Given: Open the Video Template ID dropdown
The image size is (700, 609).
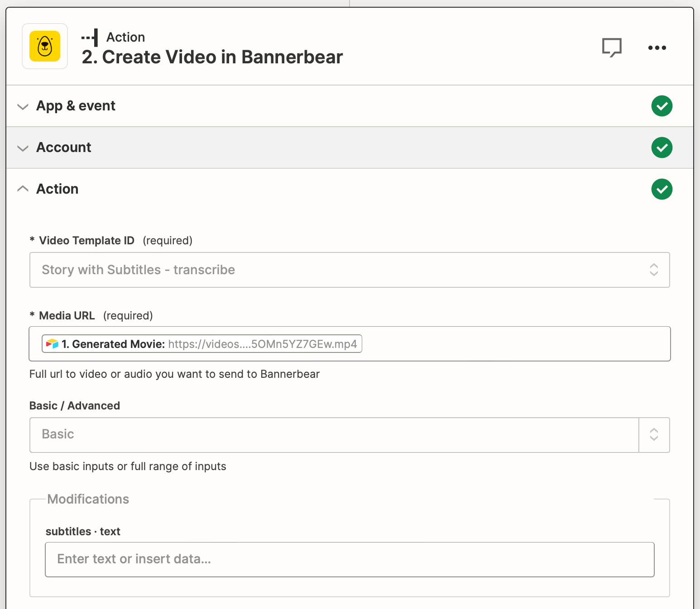Looking at the screenshot, I should [349, 270].
